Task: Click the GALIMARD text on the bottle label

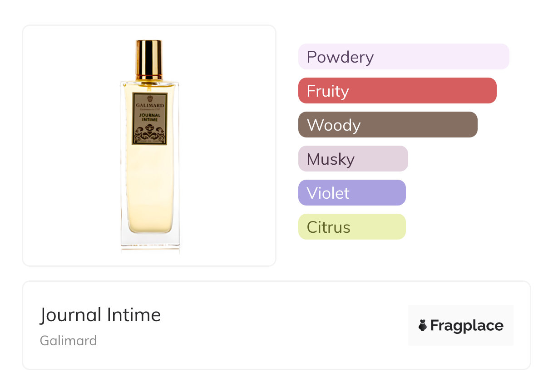Action: coord(149,107)
